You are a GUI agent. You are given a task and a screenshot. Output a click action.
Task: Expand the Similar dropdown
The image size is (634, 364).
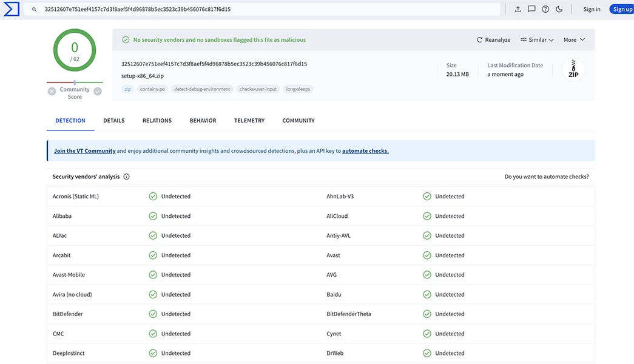pyautogui.click(x=537, y=39)
